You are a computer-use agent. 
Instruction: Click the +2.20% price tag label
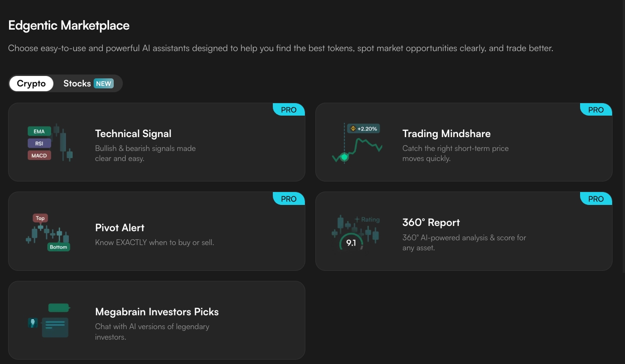364,128
